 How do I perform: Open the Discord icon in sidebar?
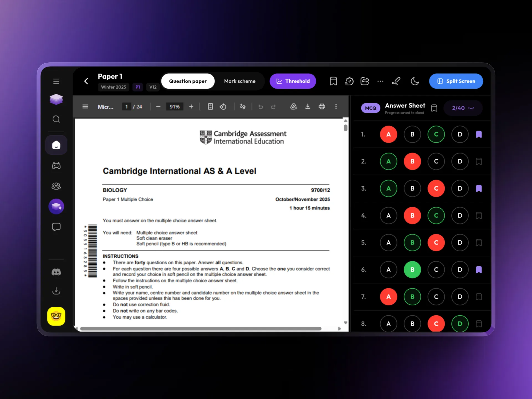56,272
